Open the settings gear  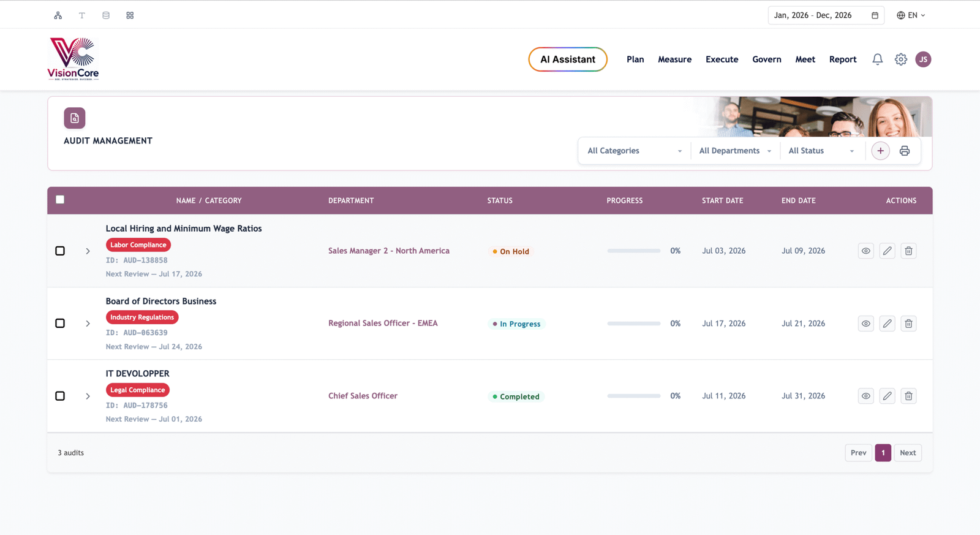[901, 59]
